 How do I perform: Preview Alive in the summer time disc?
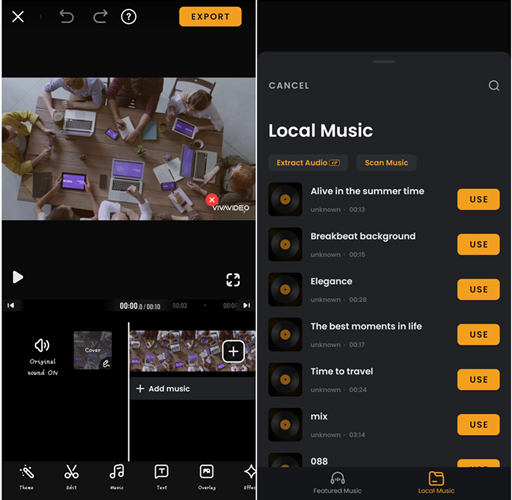285,199
